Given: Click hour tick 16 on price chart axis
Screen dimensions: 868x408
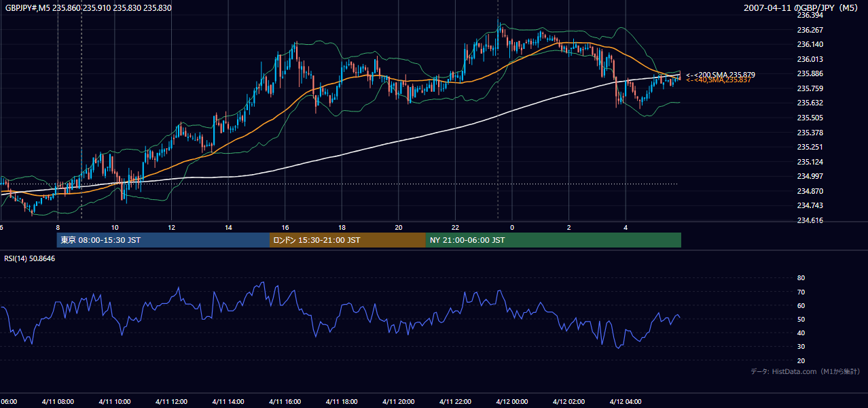Looking at the screenshot, I should 285,227.
